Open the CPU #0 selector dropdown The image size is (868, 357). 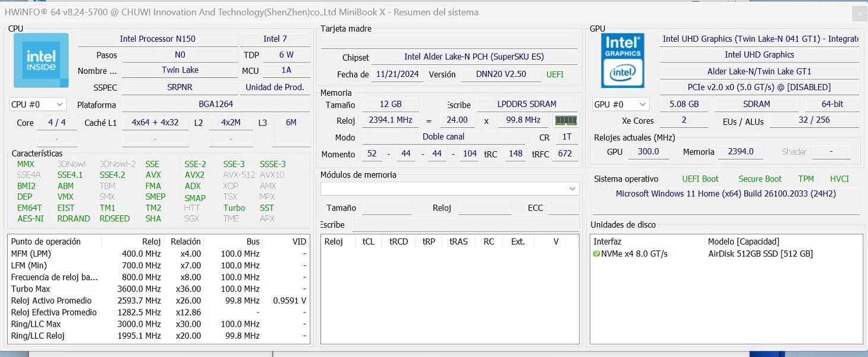37,105
